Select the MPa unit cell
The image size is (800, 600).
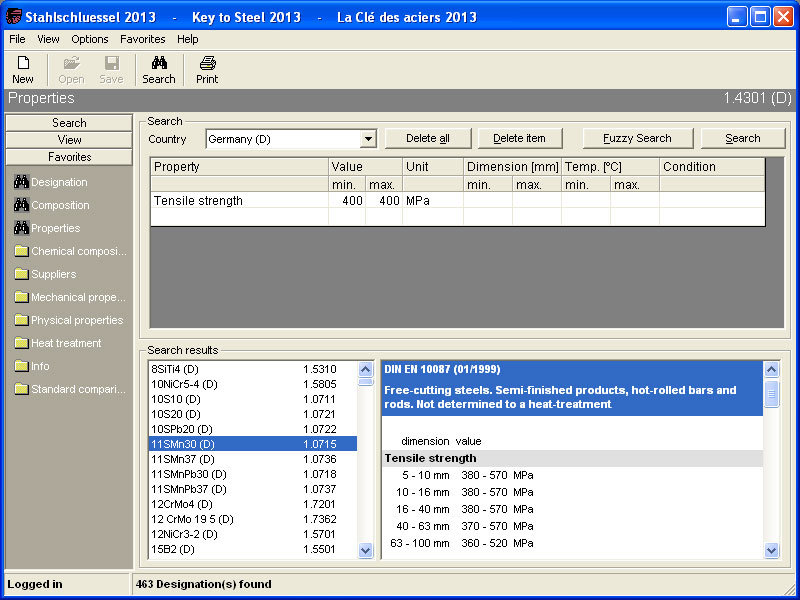tap(433, 201)
